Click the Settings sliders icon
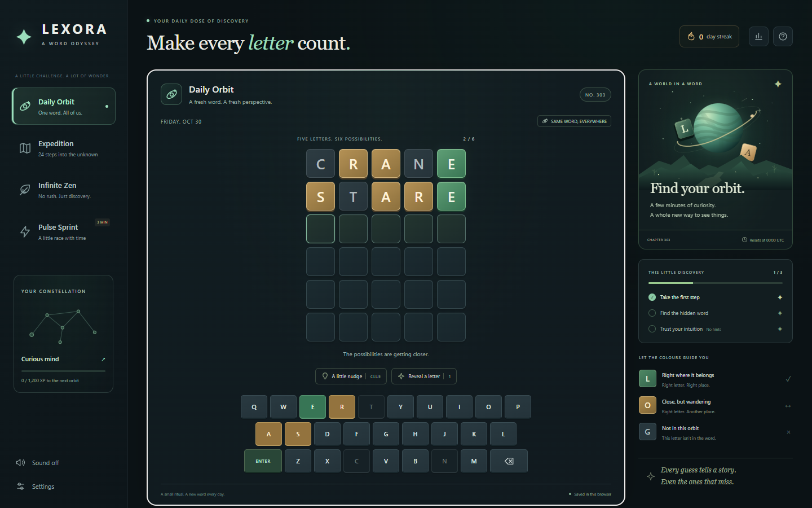Viewport: 812px width, 508px height. (x=21, y=486)
